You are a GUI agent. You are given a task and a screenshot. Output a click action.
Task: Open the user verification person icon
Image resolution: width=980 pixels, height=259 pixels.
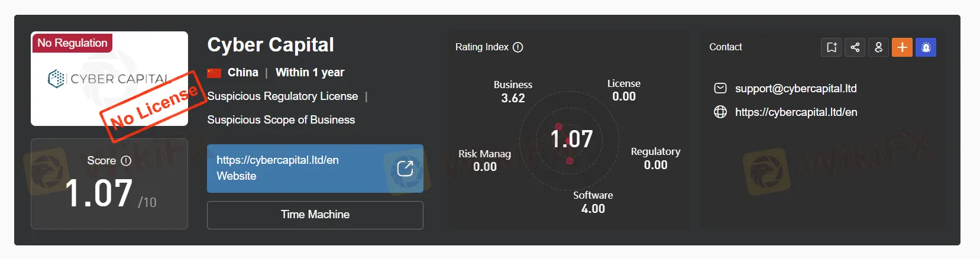point(879,47)
